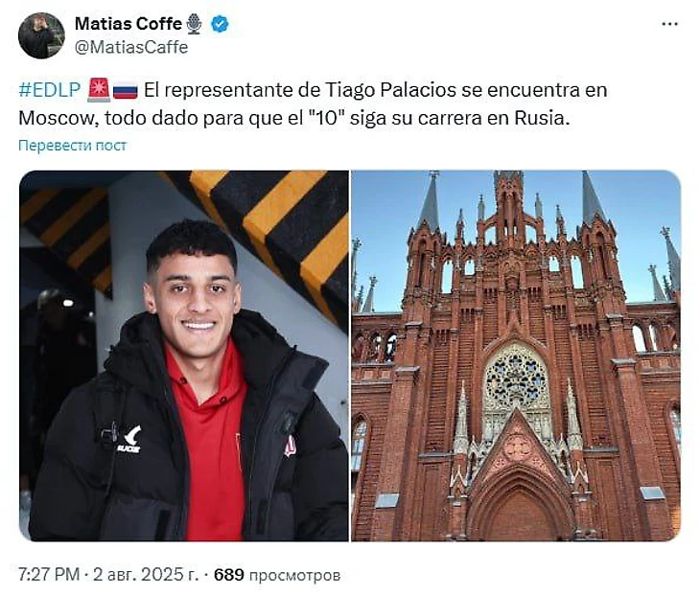
Task: Click the blue verified badge icon
Action: (220, 24)
